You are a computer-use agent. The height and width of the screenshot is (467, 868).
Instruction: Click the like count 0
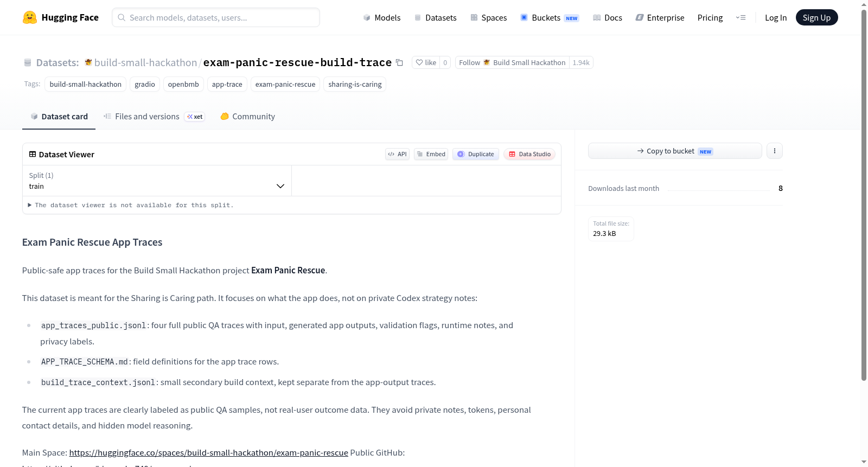click(x=445, y=62)
